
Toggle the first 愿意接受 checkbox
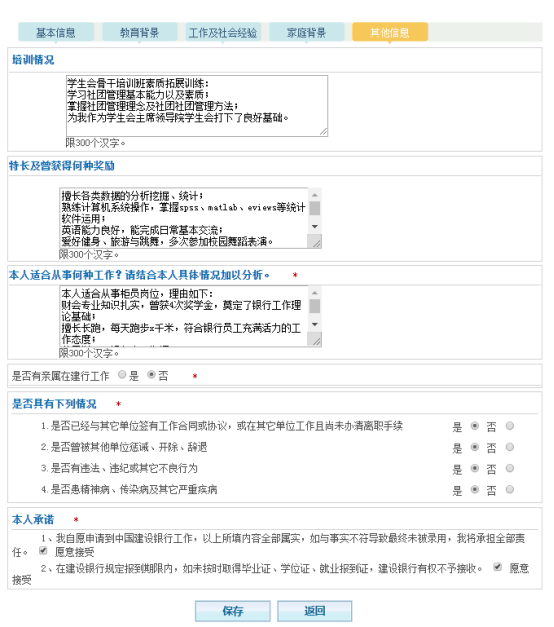point(43,551)
